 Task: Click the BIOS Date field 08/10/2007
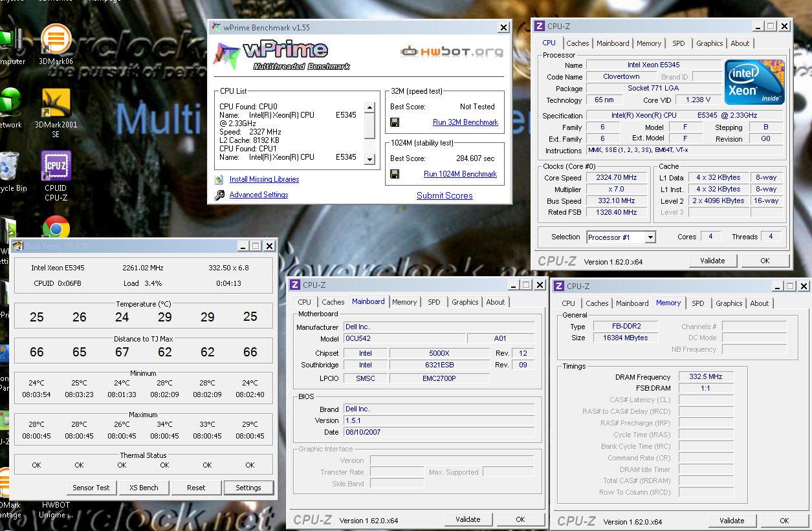[439, 432]
